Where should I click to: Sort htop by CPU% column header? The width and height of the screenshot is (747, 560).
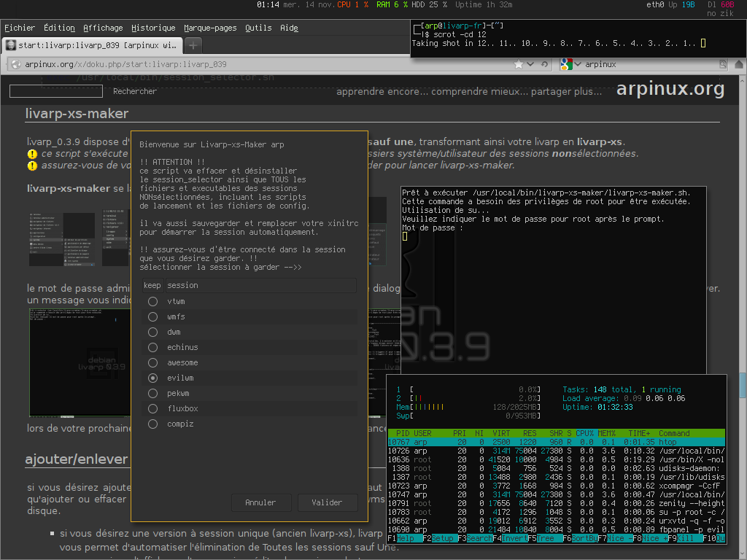(584, 433)
